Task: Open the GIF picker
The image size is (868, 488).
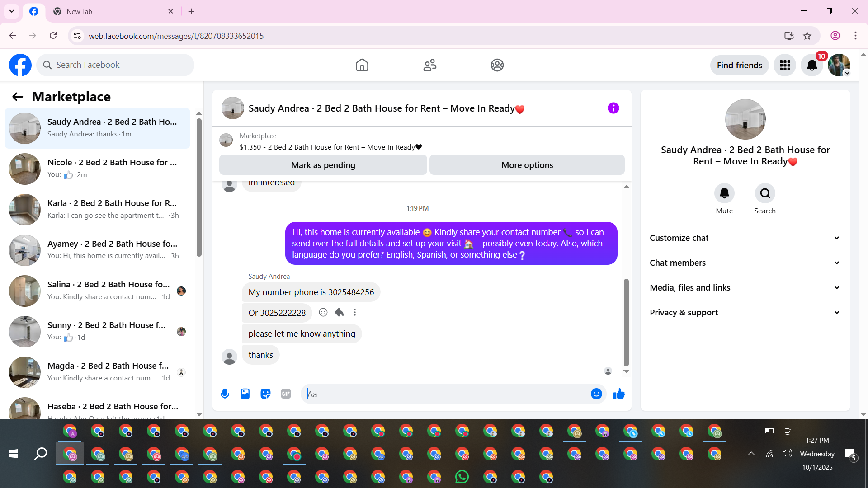Action: click(x=286, y=394)
